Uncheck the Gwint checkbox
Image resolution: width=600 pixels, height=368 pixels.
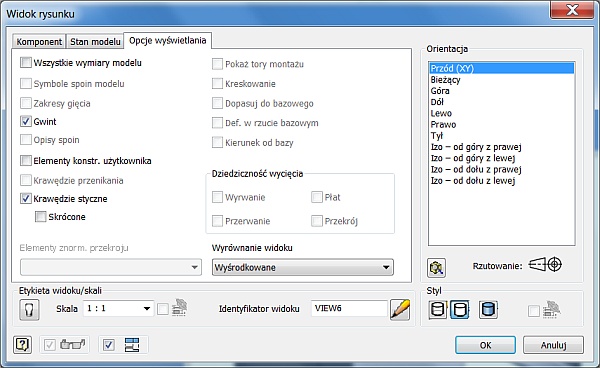26,122
